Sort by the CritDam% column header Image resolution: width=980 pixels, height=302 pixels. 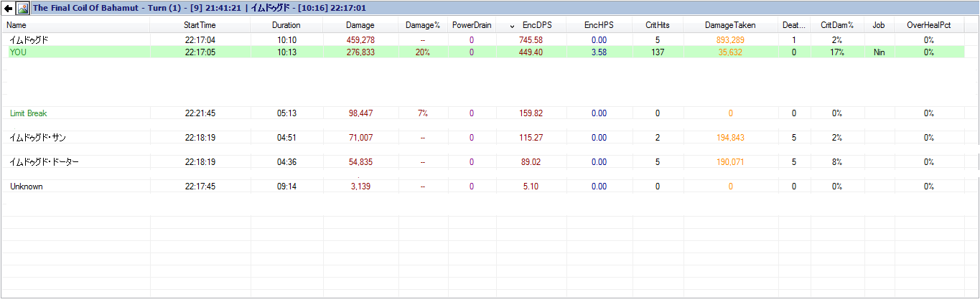tap(837, 25)
